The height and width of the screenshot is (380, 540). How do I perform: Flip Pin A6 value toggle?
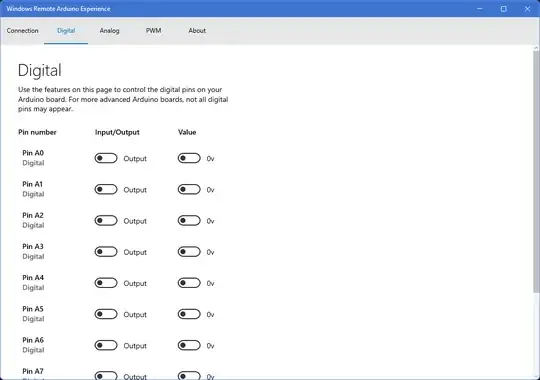tap(189, 346)
